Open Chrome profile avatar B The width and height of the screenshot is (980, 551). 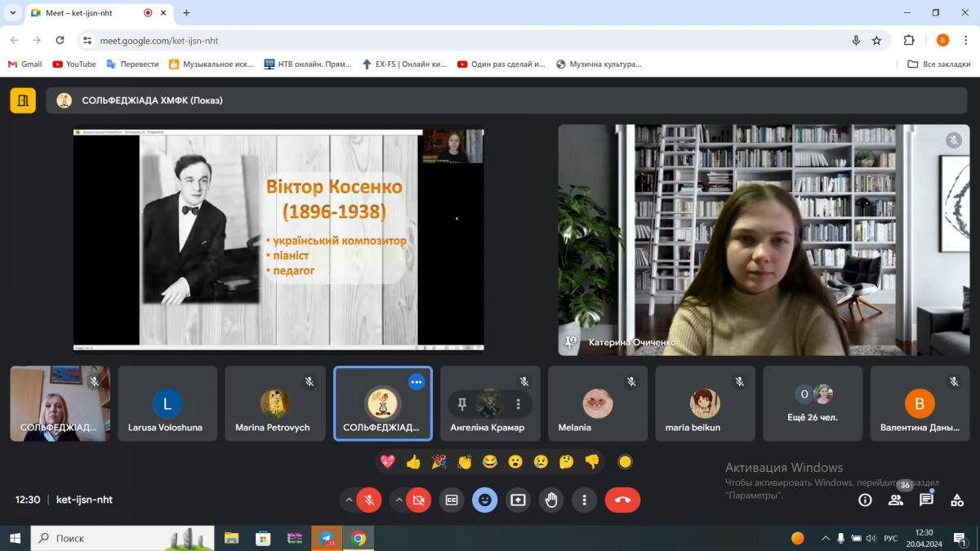pos(942,40)
